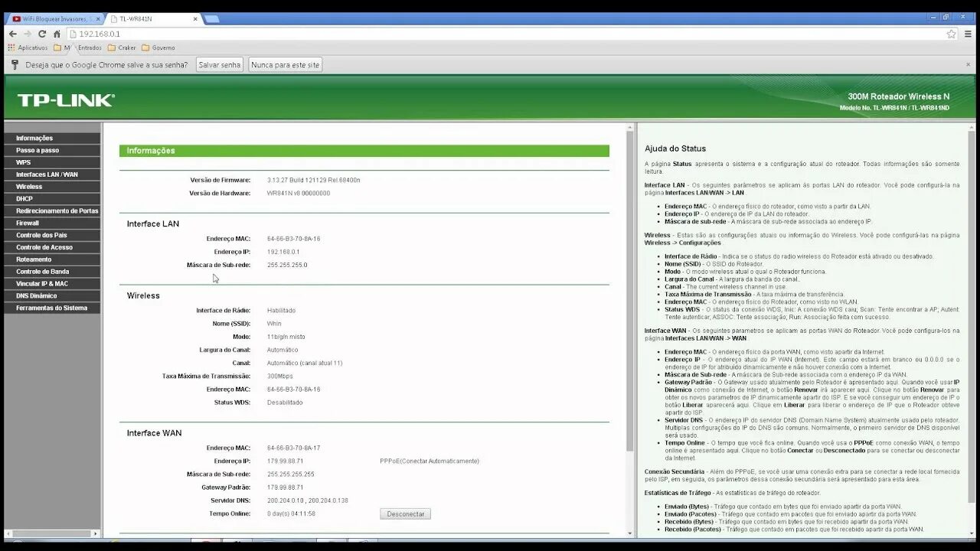Open the browser home page icon
Screen dimensions: 980x551
point(57,34)
